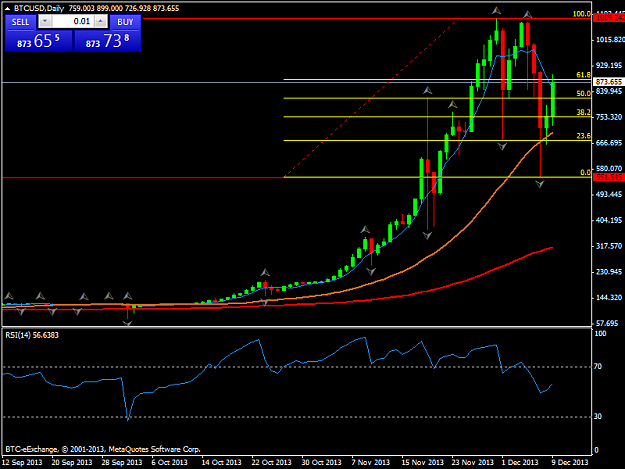
Task: Click the 1015.820 price axis value
Action: [x=610, y=39]
